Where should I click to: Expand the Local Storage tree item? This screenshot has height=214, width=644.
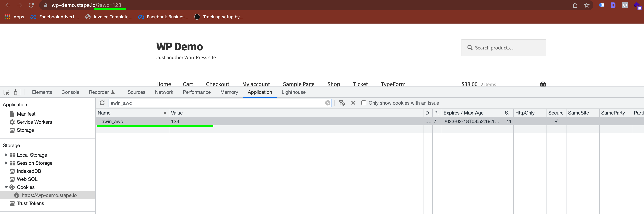[6, 155]
